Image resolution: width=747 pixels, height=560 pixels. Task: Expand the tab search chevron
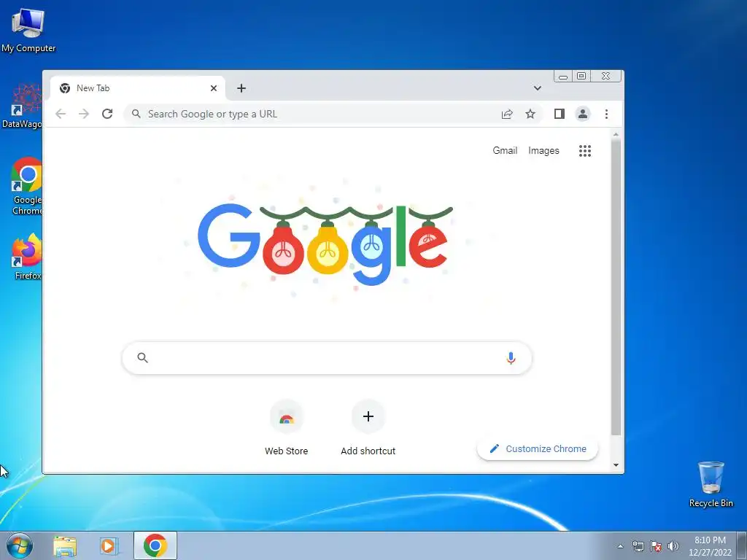tap(538, 88)
